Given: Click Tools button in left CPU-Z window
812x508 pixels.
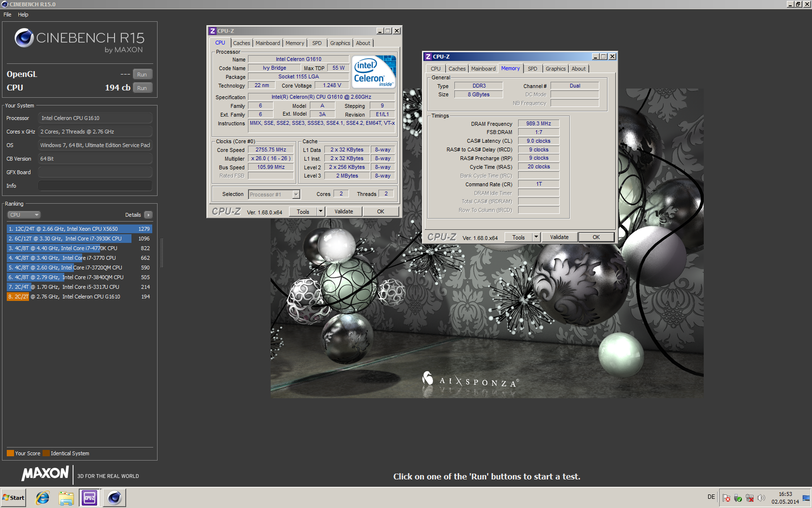Looking at the screenshot, I should 303,211.
